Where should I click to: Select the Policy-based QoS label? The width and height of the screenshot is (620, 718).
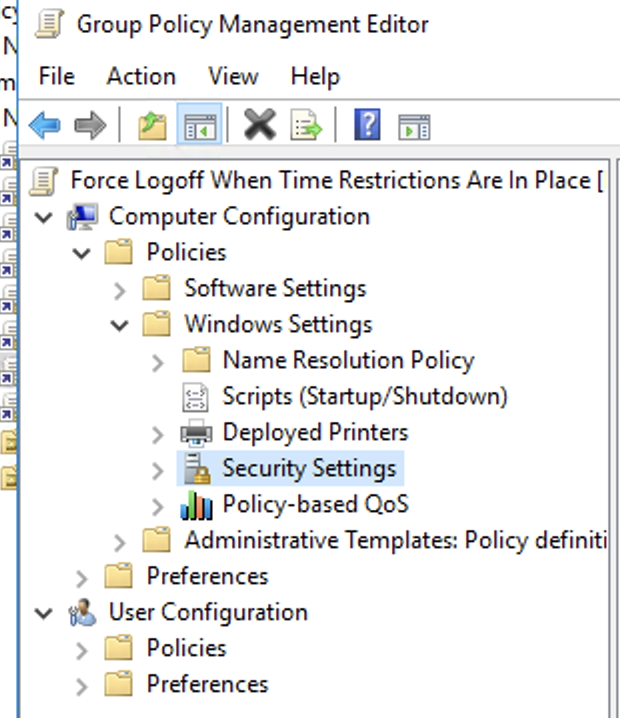click(x=315, y=504)
